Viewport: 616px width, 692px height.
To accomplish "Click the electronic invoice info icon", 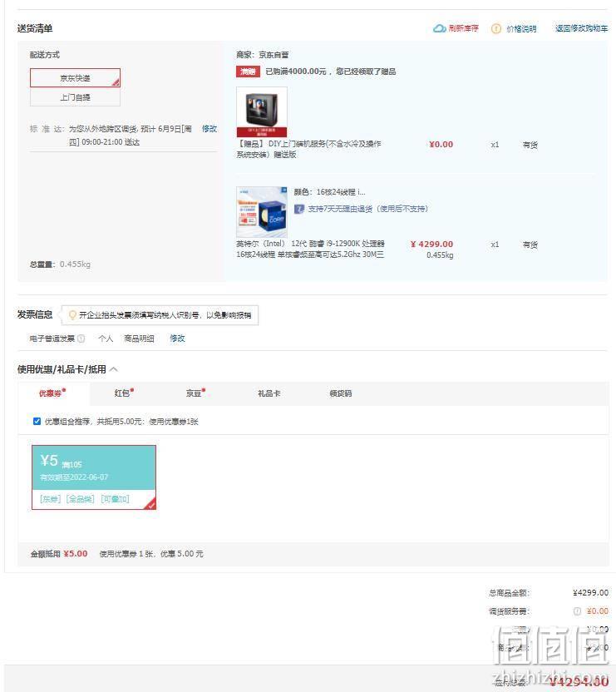I will [81, 339].
